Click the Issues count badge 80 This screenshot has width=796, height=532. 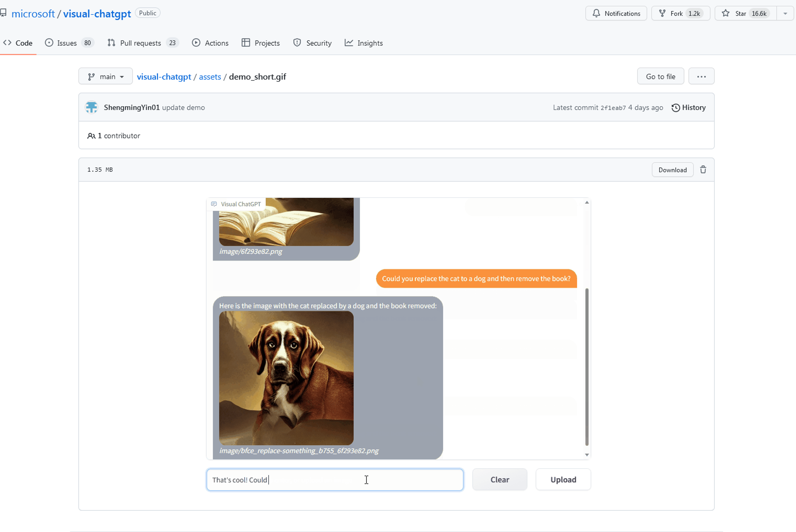tap(87, 43)
